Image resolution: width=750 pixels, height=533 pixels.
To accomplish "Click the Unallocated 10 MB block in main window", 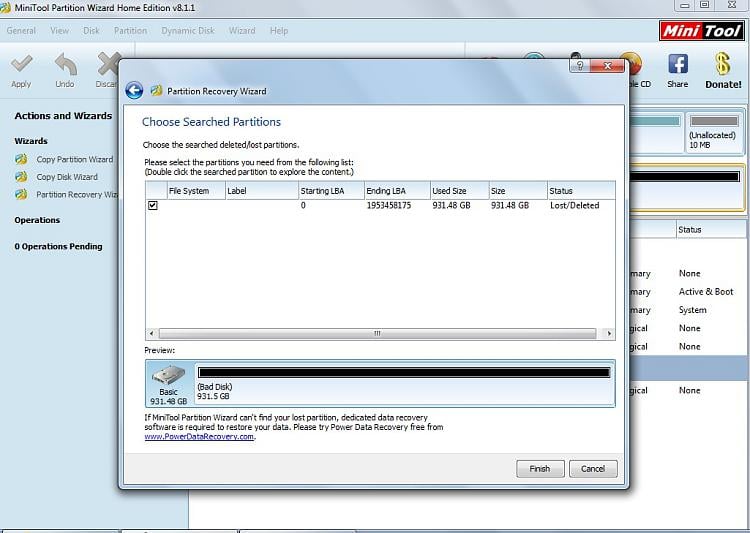I will tap(714, 133).
